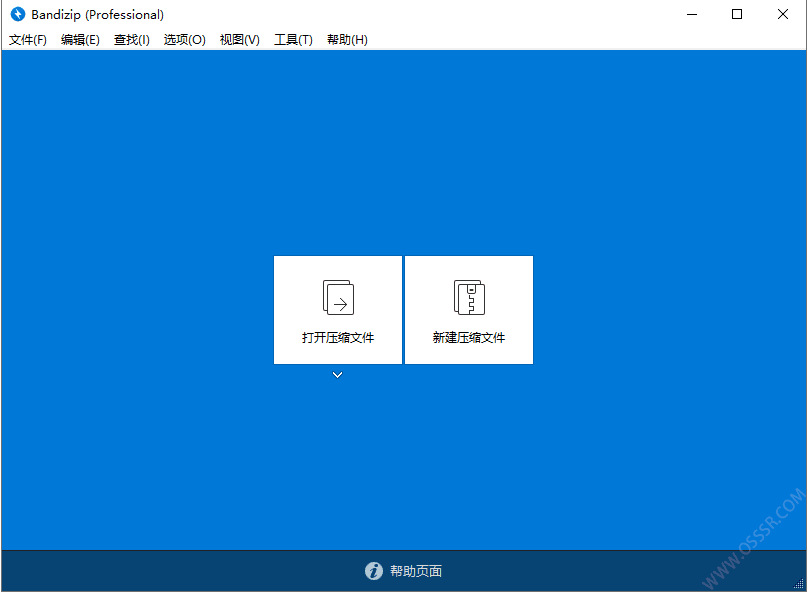
Task: Click the window resize grip in the corner
Action: click(x=798, y=583)
